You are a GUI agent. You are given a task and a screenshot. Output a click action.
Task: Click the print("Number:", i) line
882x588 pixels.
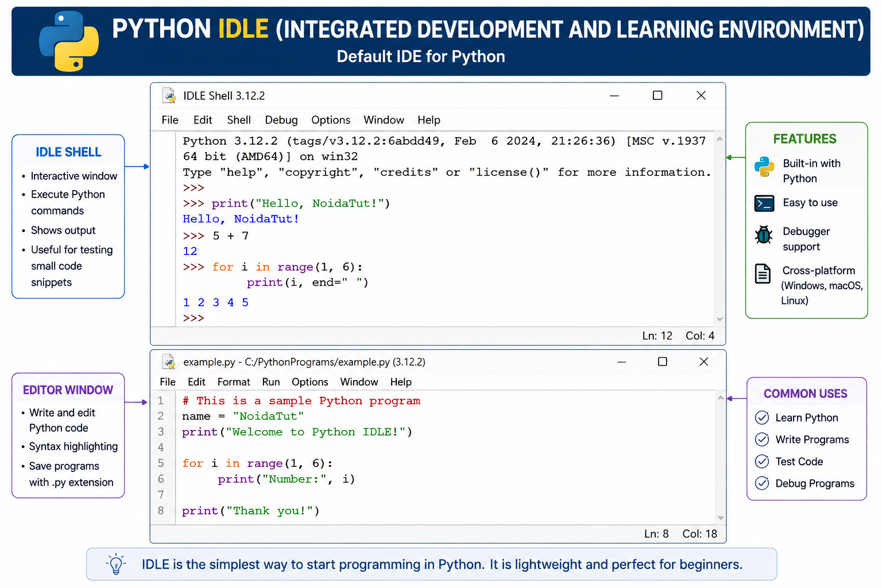coord(287,479)
